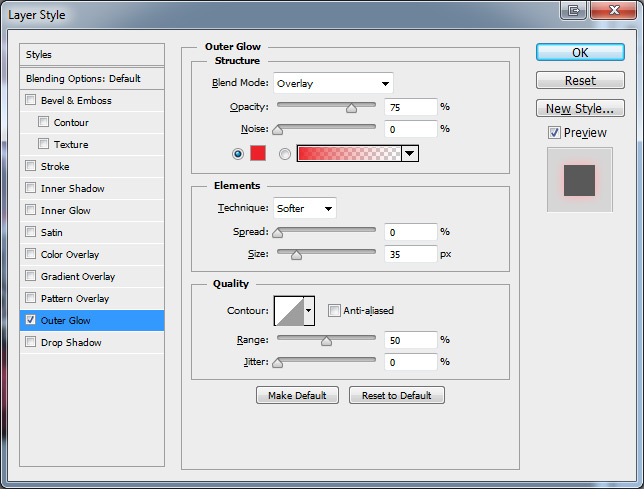
Task: Open the Stroke style settings
Action: pos(55,167)
